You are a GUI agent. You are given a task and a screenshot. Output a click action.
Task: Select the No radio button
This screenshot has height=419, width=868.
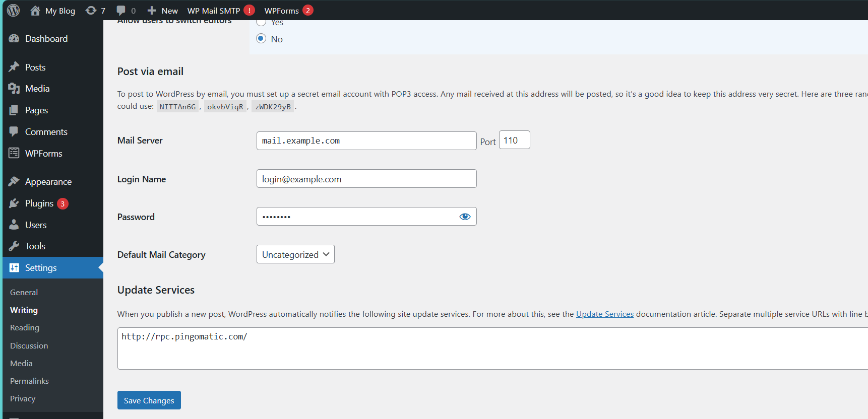click(x=261, y=38)
